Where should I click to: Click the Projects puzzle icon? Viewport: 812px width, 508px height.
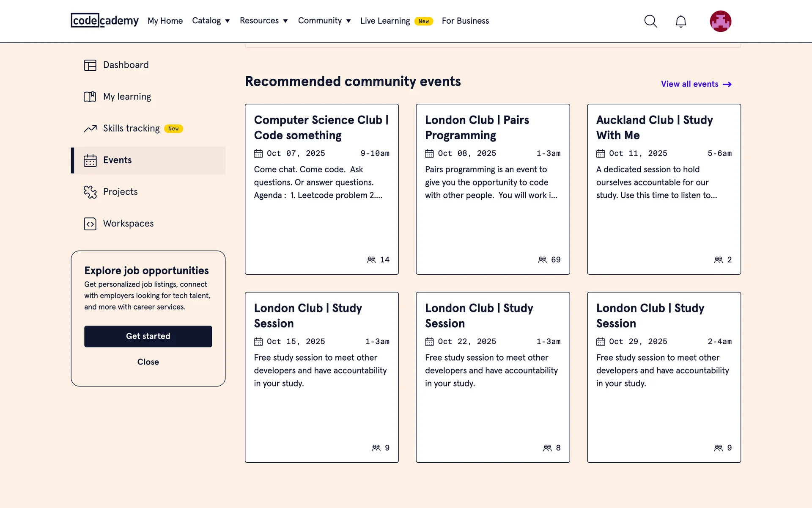click(x=90, y=192)
